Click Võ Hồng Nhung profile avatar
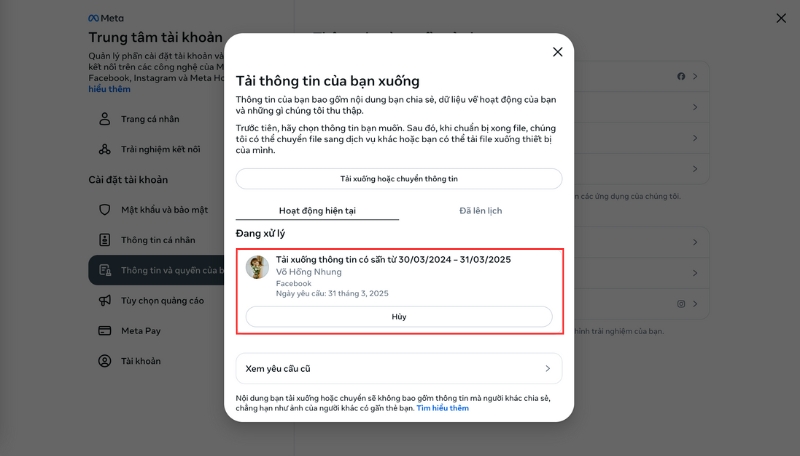The height and width of the screenshot is (456, 800). point(257,267)
